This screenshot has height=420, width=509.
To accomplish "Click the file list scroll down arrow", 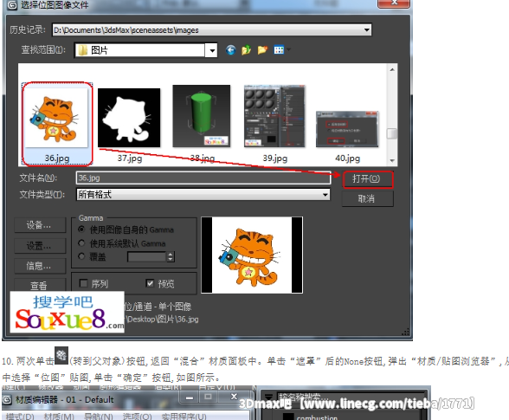I will 392,160.
